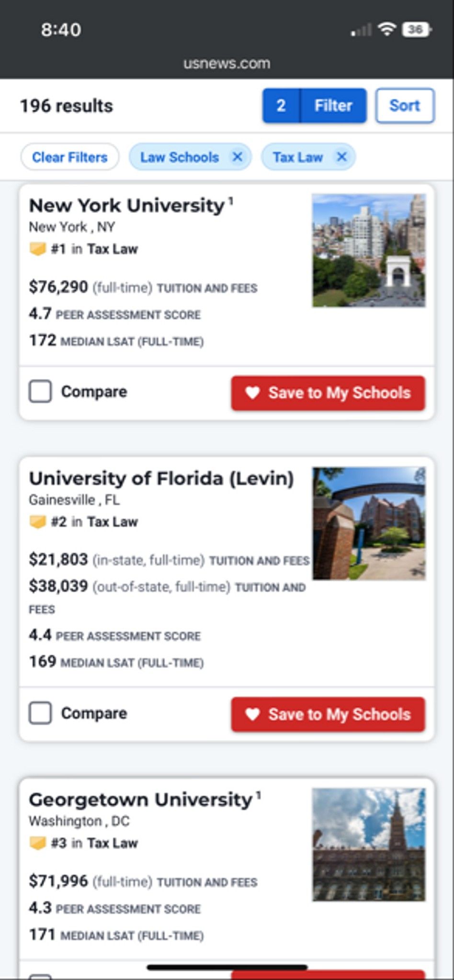Viewport: 454px width, 980px height.
Task: Click heart icon on Florida Save button
Action: pos(252,714)
